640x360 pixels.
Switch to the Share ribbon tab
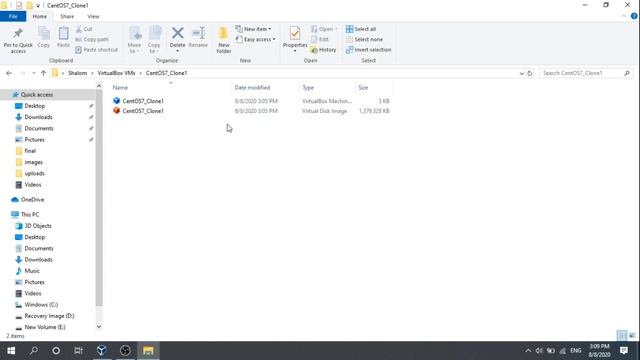click(x=67, y=16)
